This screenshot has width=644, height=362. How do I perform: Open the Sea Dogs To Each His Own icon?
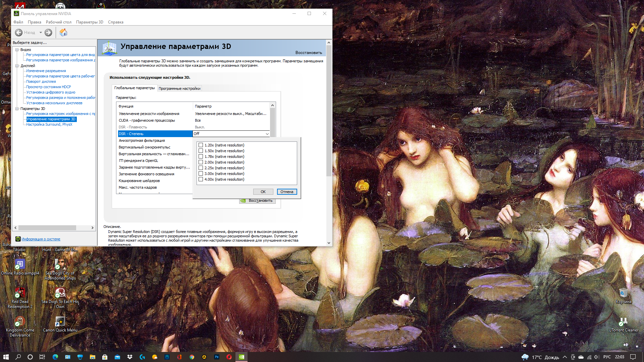click(x=60, y=292)
